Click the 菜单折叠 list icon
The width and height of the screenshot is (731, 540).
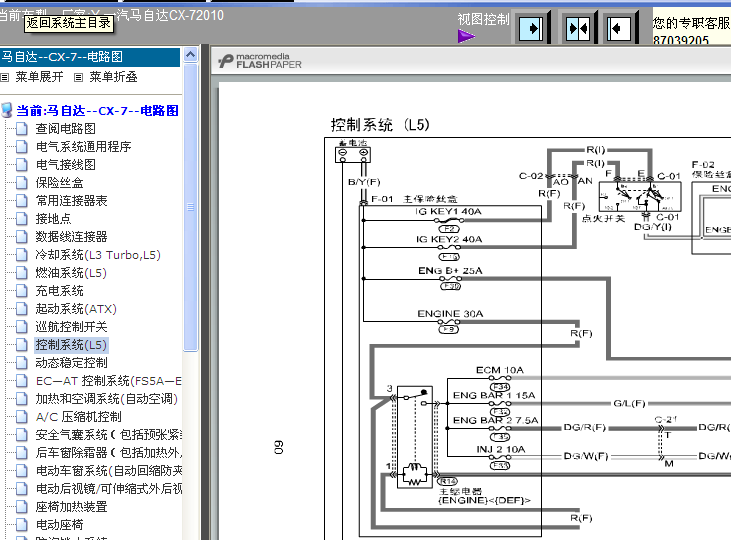78,77
